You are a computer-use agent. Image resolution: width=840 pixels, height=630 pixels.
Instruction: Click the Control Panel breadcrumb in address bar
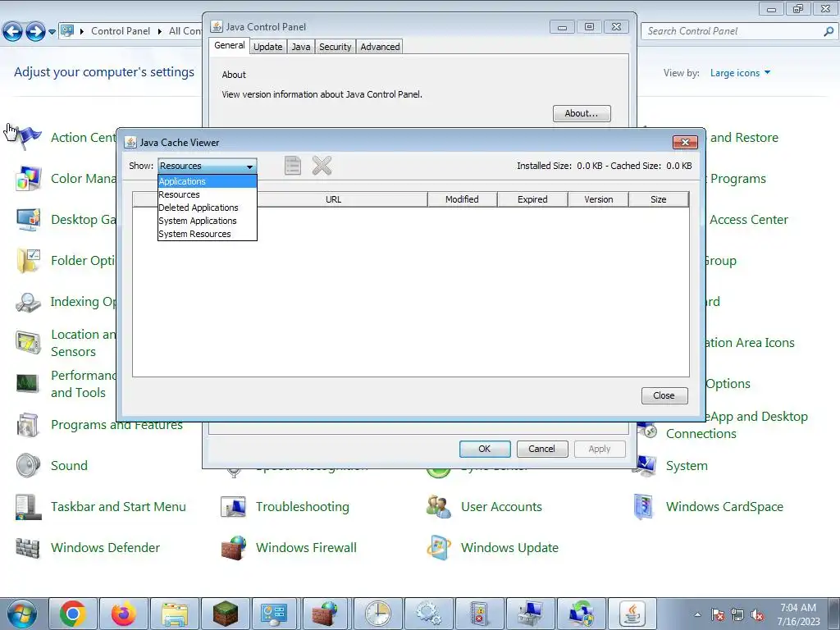[x=121, y=31]
